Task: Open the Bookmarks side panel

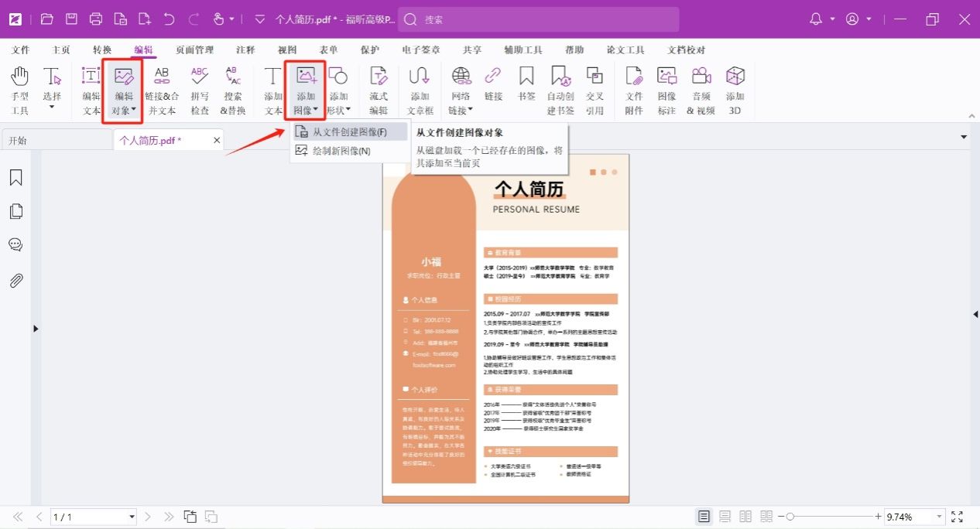Action: [15, 178]
